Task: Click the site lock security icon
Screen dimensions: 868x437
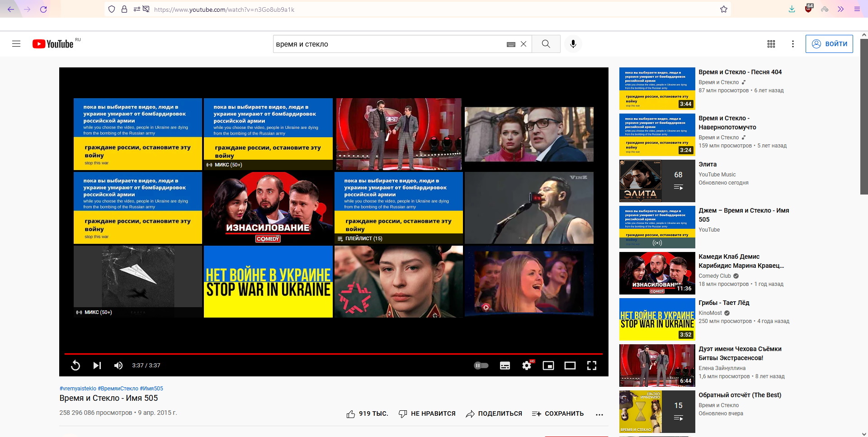Action: click(x=124, y=9)
